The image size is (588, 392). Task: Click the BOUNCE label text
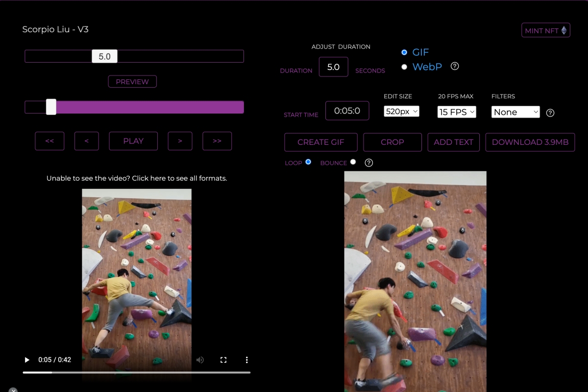tap(334, 163)
